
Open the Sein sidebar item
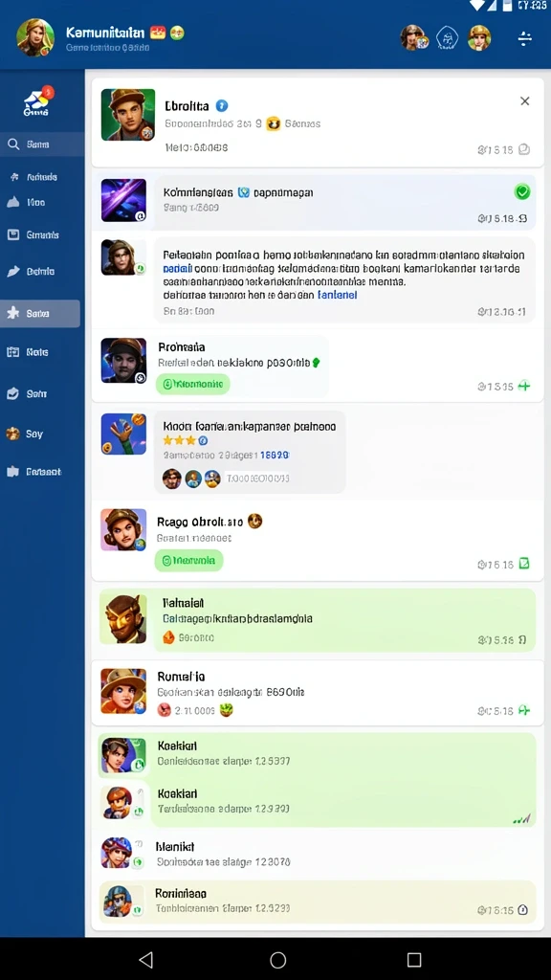pos(27,393)
